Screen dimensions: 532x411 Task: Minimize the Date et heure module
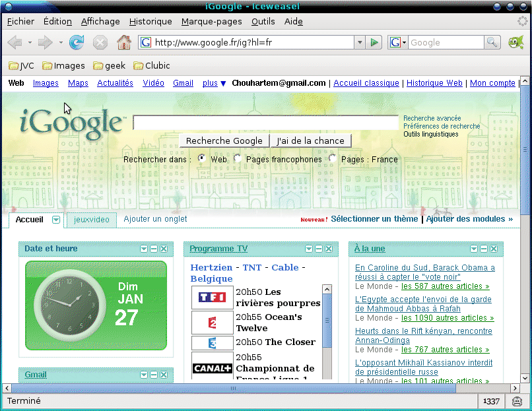coord(154,249)
